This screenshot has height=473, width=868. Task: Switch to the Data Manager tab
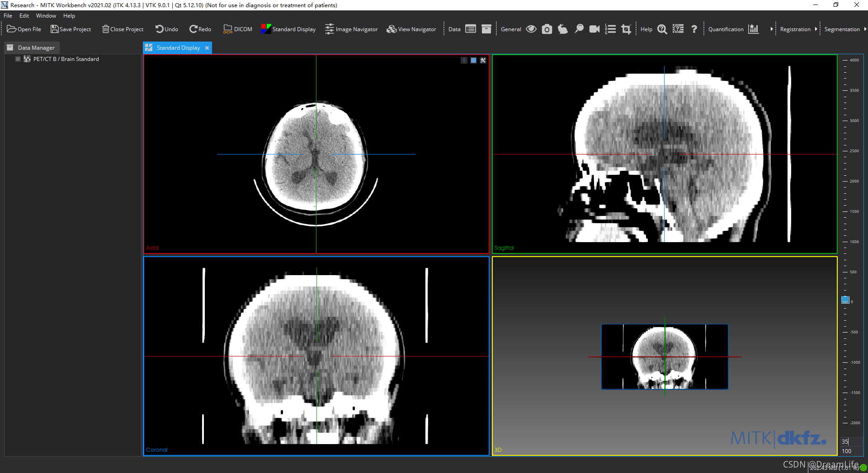[x=36, y=48]
